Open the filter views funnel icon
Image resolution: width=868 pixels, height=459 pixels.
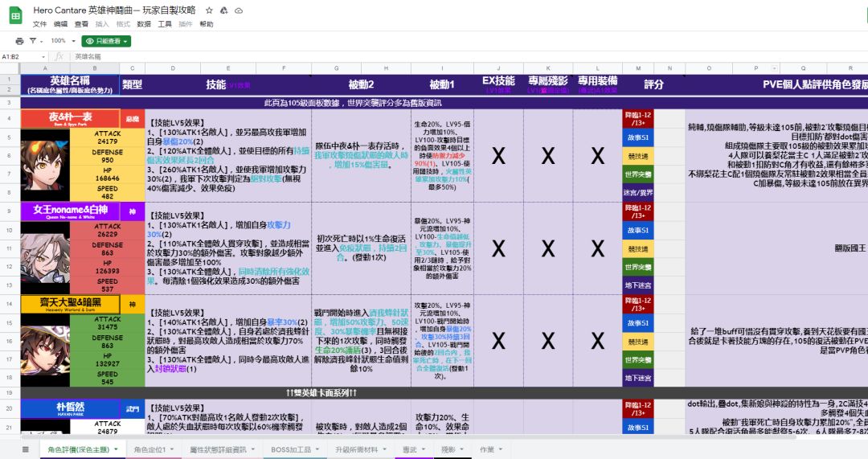click(x=35, y=41)
